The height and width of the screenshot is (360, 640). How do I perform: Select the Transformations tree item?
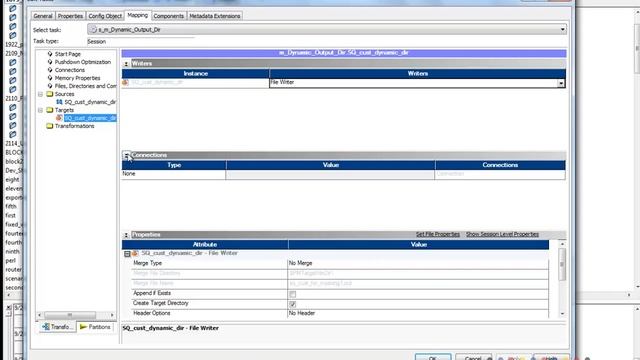click(74, 126)
